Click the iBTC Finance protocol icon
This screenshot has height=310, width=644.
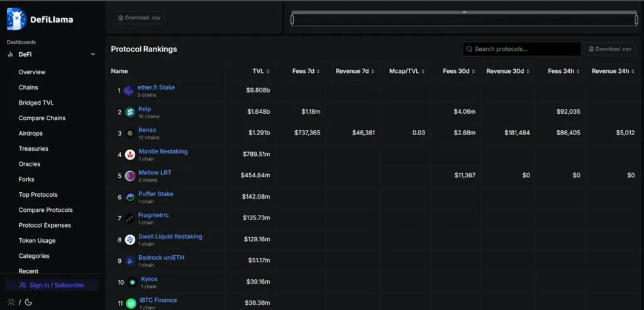131,304
